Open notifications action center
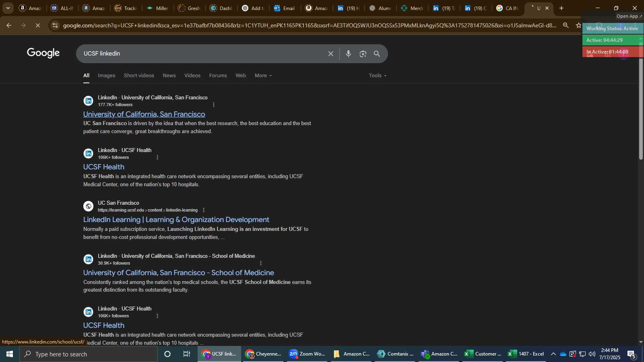 click(632, 354)
